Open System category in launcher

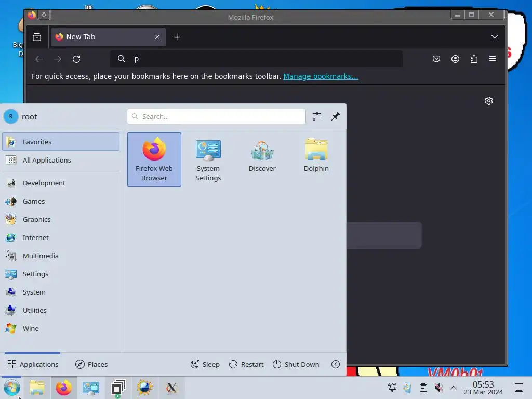[x=61, y=292]
